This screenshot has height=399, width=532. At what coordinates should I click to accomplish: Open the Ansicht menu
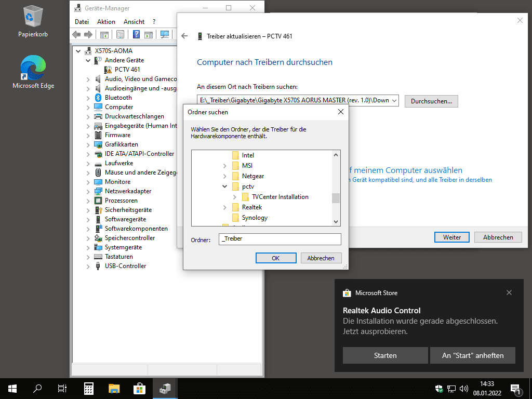click(x=134, y=22)
